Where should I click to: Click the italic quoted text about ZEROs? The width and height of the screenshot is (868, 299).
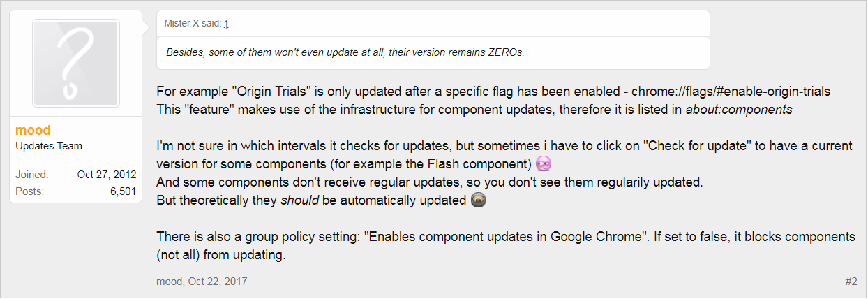point(345,52)
